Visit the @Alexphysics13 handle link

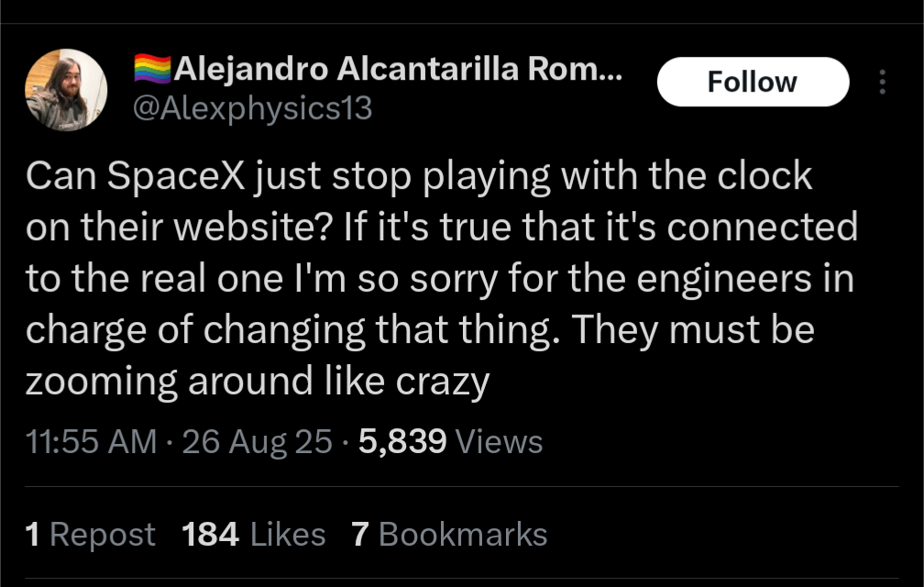pyautogui.click(x=252, y=108)
